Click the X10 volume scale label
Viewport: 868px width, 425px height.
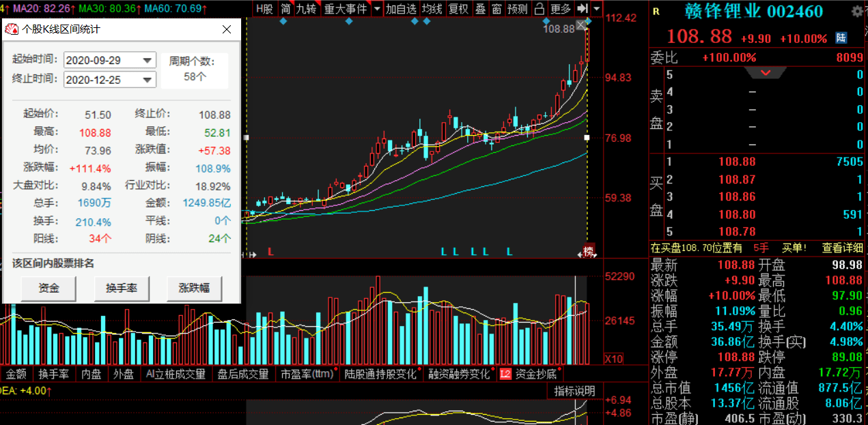pyautogui.click(x=613, y=359)
